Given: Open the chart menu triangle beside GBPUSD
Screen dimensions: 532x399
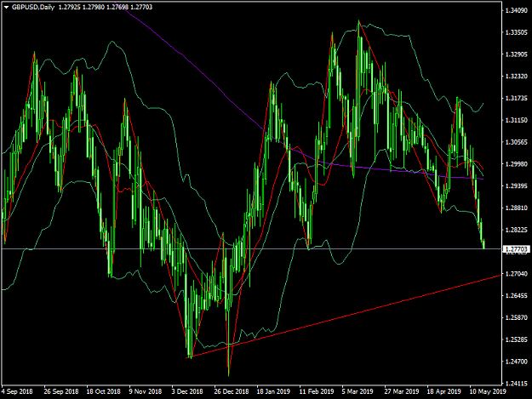Looking at the screenshot, I should click(6, 7).
